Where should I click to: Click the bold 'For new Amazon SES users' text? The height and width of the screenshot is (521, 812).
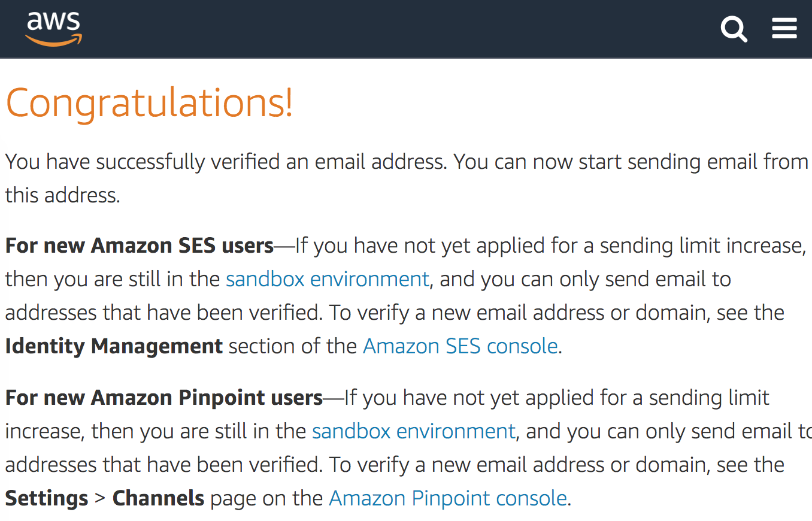(140, 246)
